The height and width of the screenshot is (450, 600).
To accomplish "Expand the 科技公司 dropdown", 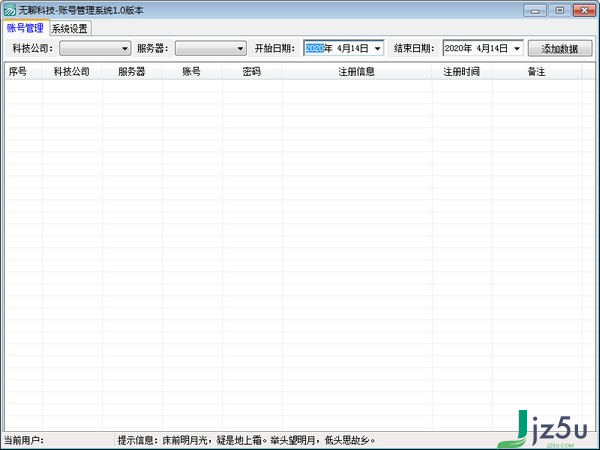I will pos(95,49).
